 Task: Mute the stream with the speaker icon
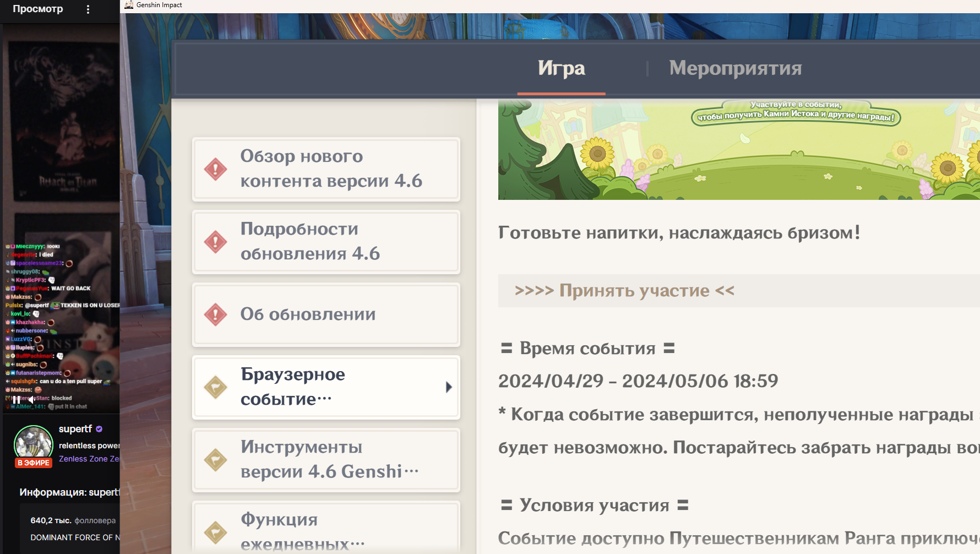coord(32,399)
